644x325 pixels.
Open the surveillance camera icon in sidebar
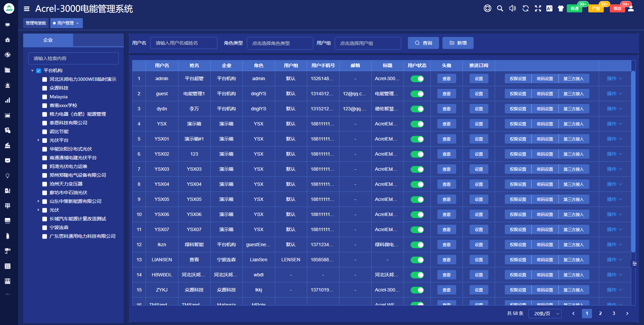pyautogui.click(x=8, y=251)
